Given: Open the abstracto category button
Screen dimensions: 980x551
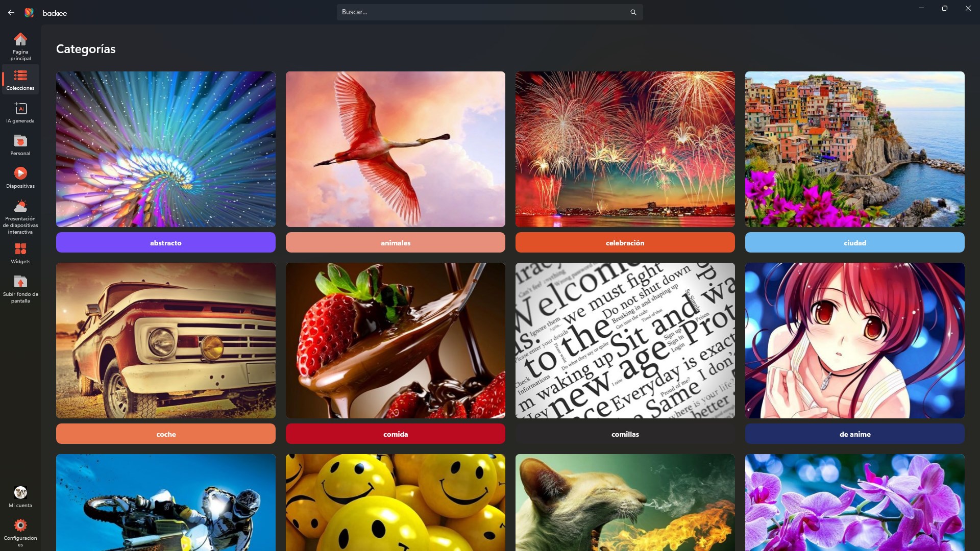Looking at the screenshot, I should click(166, 243).
